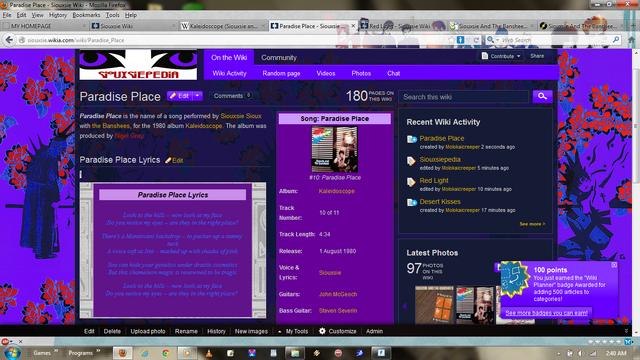The height and width of the screenshot is (360, 640).
Task: Click the Siouxsiepedia logo image
Action: coord(138,65)
